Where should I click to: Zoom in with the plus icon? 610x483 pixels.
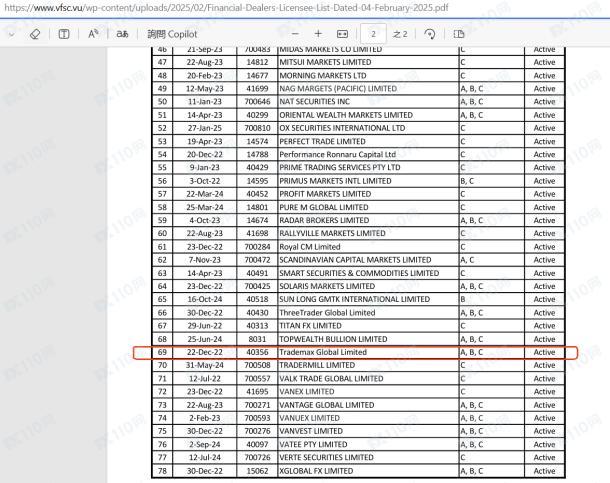pos(318,34)
